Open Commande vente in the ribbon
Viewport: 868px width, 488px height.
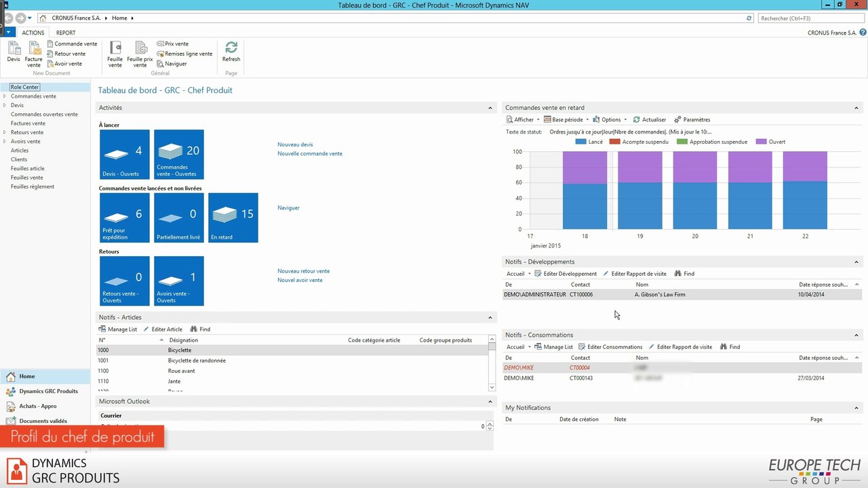click(73, 44)
